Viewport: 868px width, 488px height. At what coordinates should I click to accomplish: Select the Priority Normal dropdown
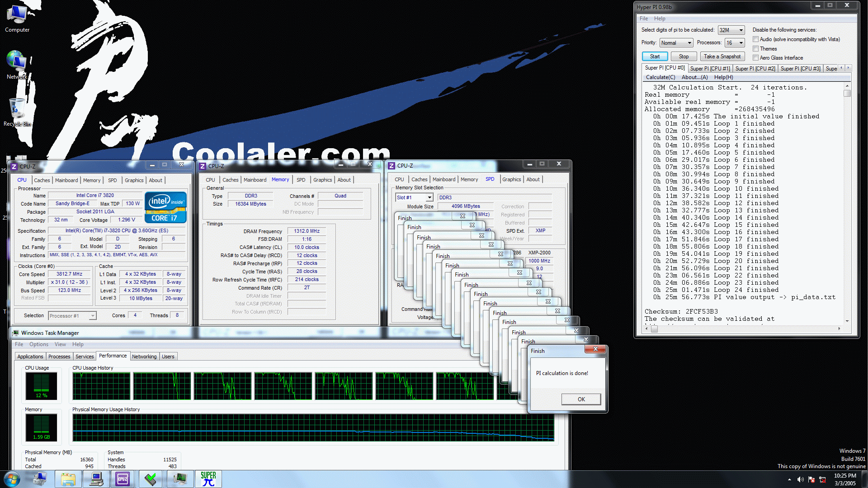(674, 42)
